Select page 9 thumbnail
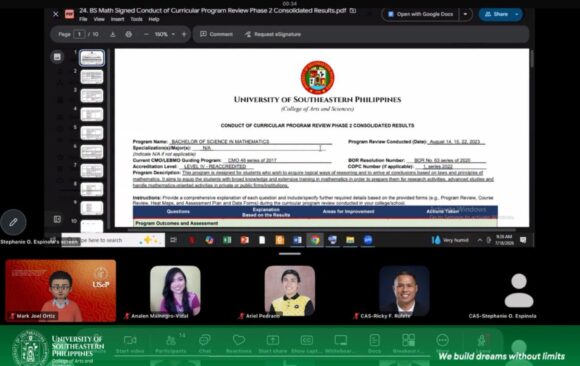 pyautogui.click(x=92, y=208)
